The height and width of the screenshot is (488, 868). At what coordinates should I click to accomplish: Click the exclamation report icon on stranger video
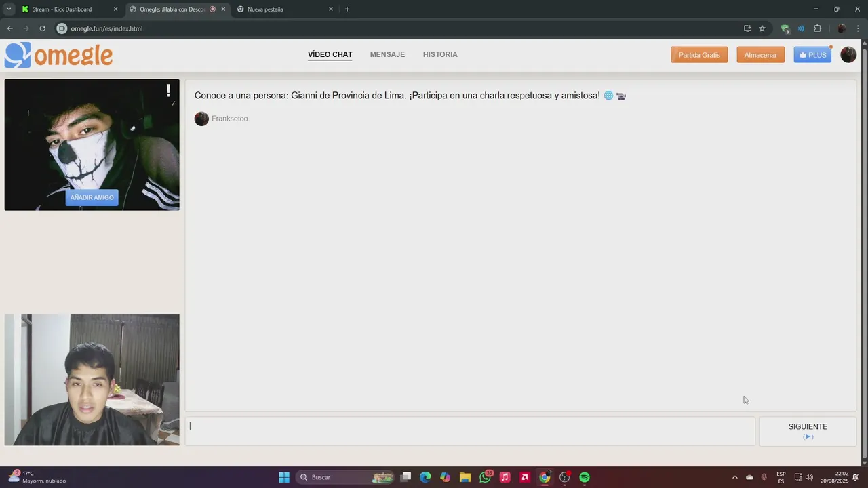coord(168,90)
